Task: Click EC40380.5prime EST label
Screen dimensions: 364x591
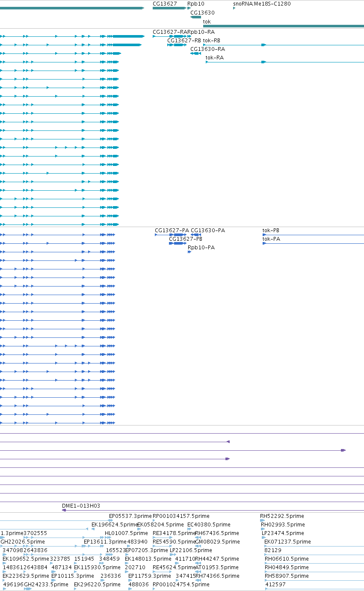Action: pyautogui.click(x=209, y=524)
